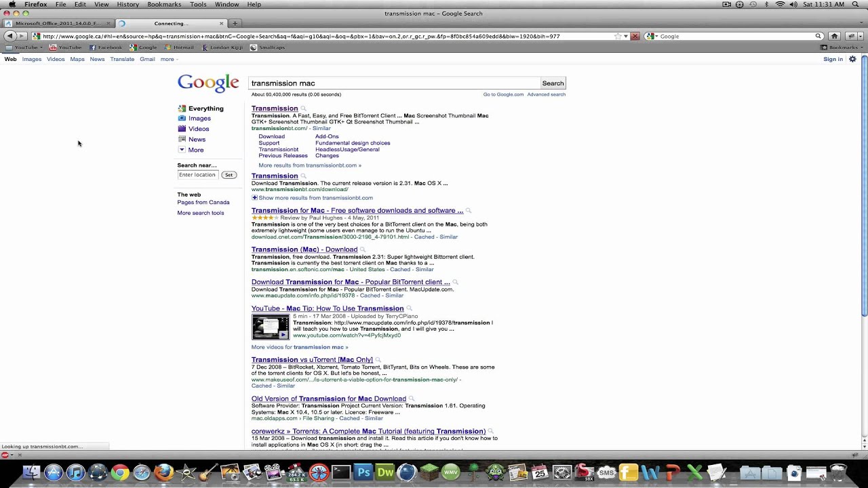Open App Store in the dock

point(54,472)
